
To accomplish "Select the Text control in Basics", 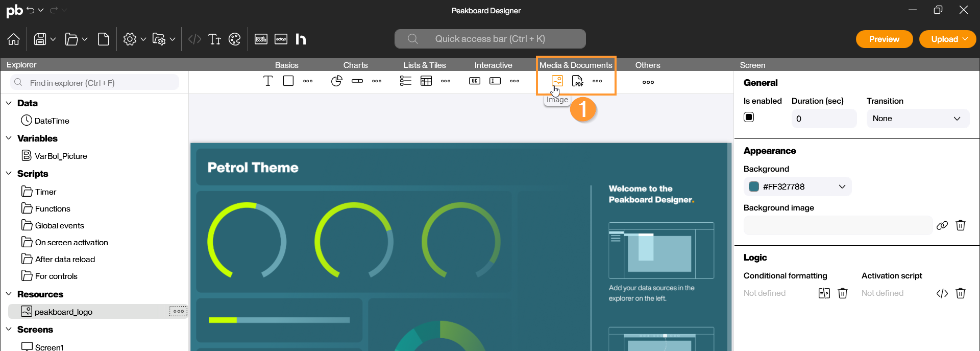I will click(268, 81).
